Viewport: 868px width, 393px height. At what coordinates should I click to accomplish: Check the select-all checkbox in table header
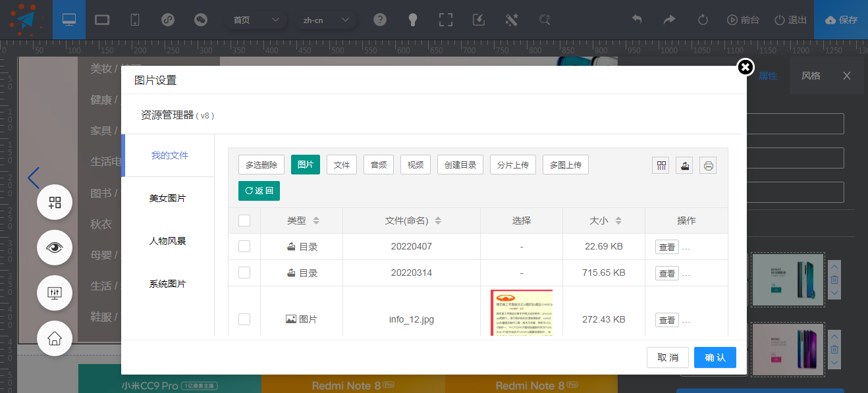click(244, 221)
